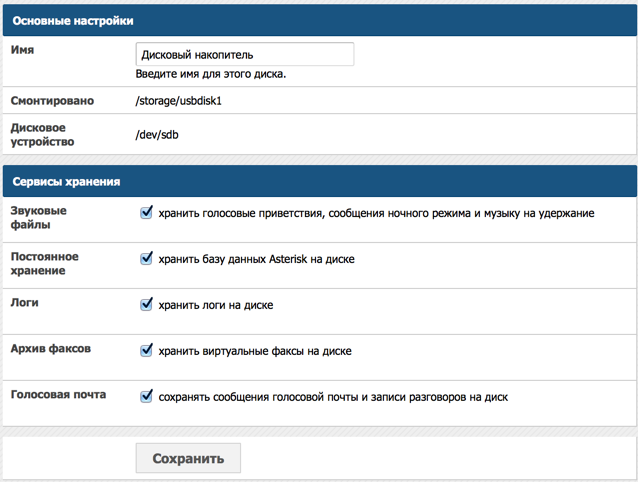
Task: Select the Основные настройки section header
Action: (319, 21)
